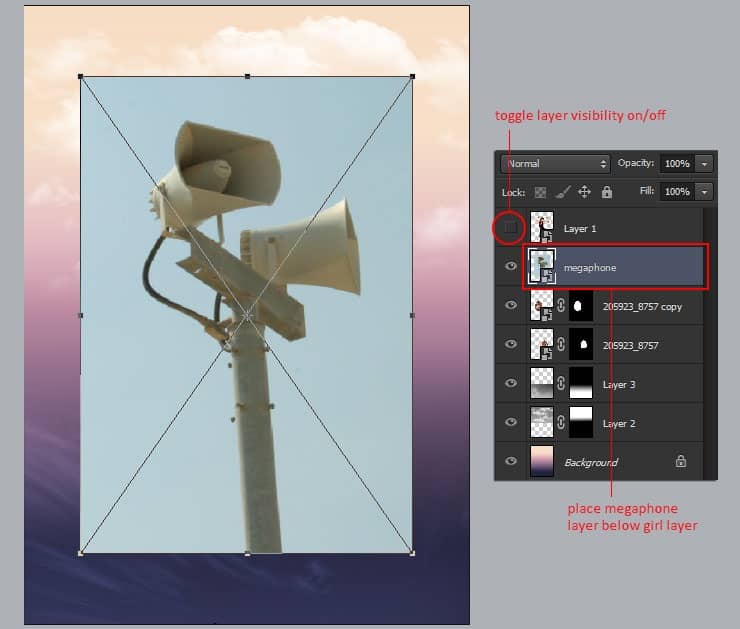Select Layer 2 clouds thumbnail
740x629 pixels.
542,422
